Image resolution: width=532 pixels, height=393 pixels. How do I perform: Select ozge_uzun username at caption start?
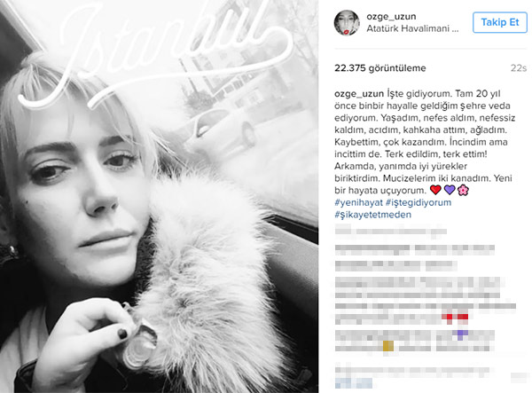[x=359, y=94]
